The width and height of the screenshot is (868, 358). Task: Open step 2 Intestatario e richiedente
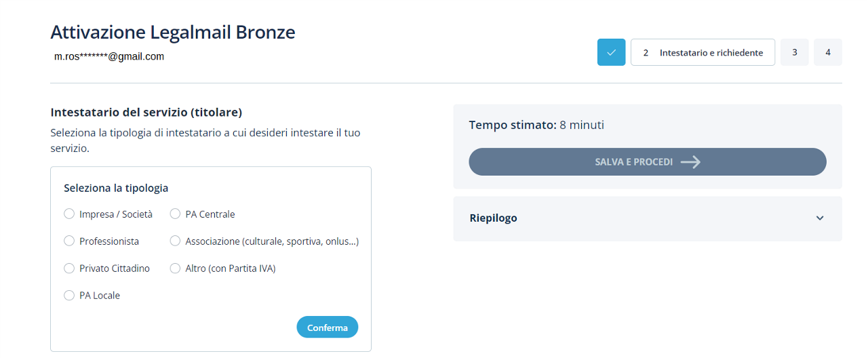click(x=703, y=52)
